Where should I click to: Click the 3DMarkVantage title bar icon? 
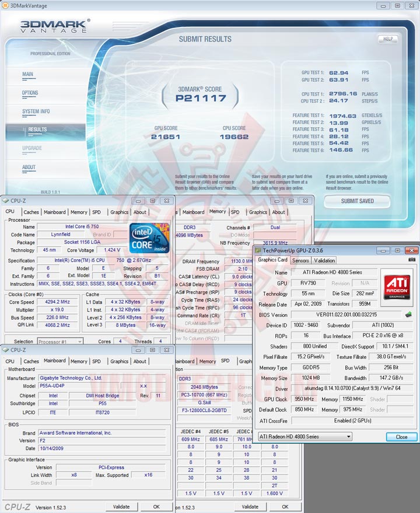click(x=5, y=6)
